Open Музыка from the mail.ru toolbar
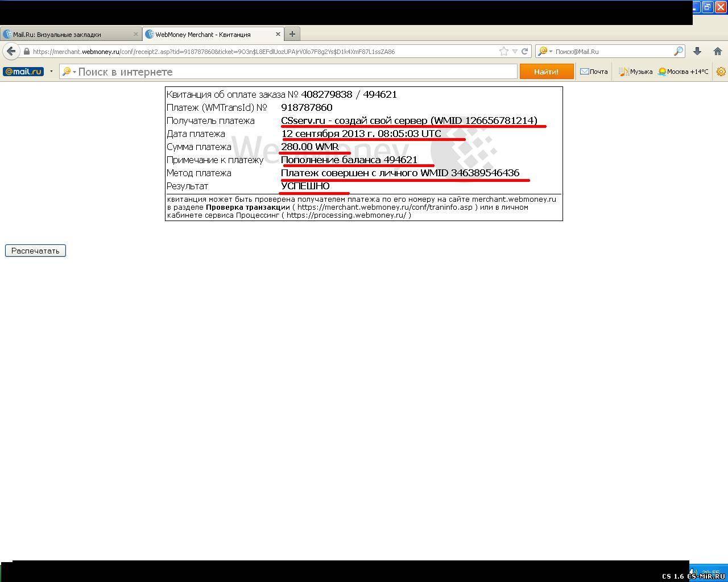The height and width of the screenshot is (582, 728). [636, 72]
